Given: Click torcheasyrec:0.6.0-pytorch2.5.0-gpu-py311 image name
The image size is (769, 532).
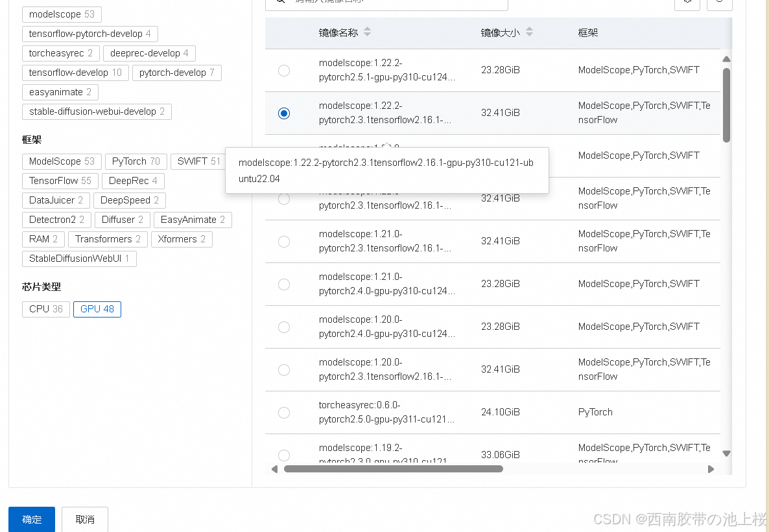Looking at the screenshot, I should click(386, 412).
